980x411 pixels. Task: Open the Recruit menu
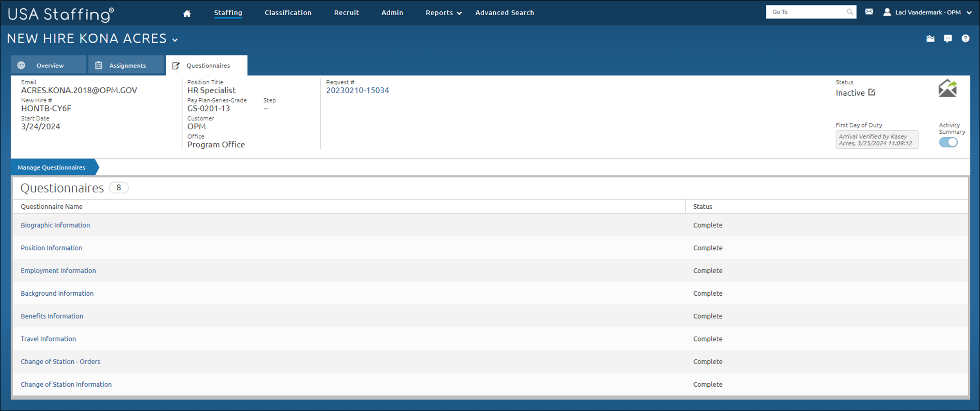point(346,13)
